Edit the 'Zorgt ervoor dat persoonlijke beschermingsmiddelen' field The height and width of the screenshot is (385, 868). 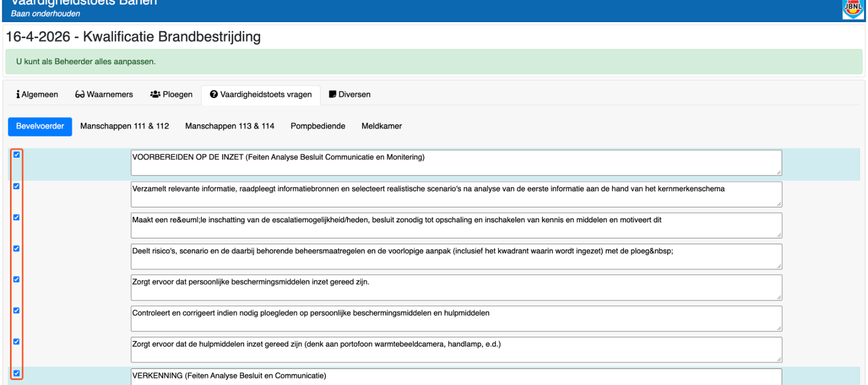click(x=456, y=287)
